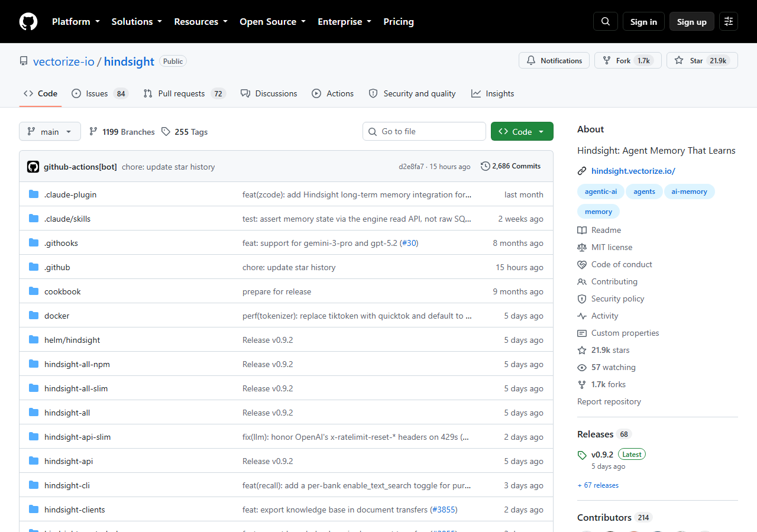Click the Notifications button
The height and width of the screenshot is (532, 757).
tap(554, 60)
